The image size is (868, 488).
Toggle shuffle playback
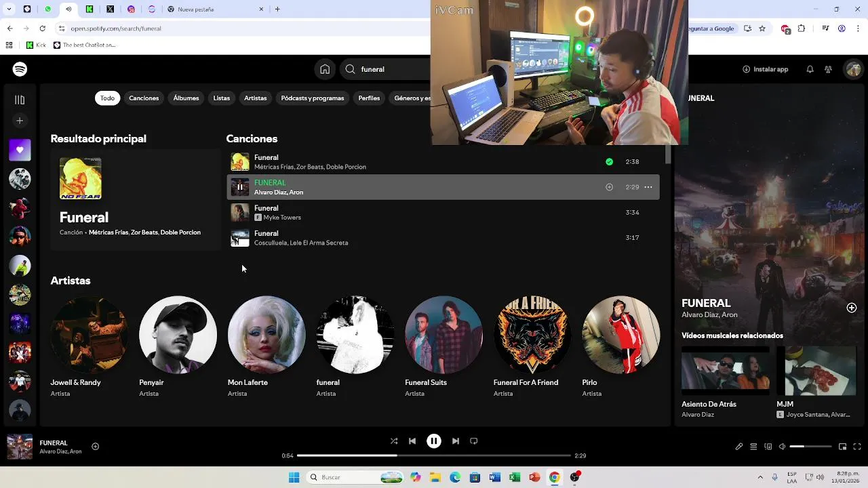click(394, 441)
